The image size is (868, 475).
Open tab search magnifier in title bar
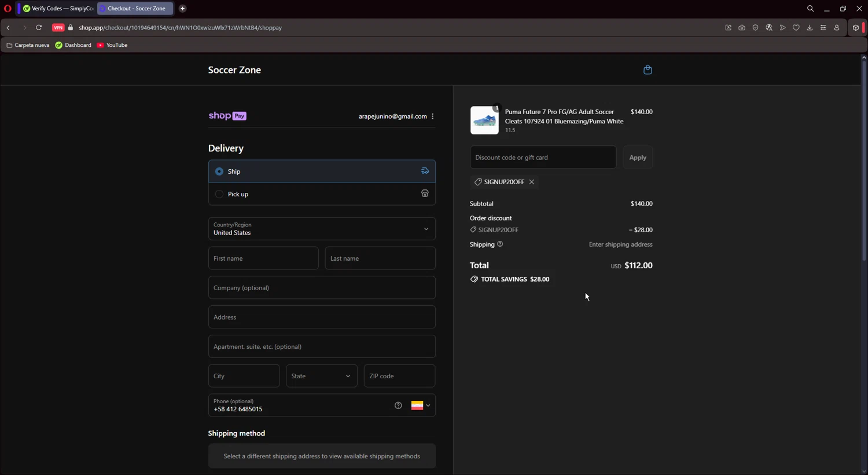click(810, 9)
